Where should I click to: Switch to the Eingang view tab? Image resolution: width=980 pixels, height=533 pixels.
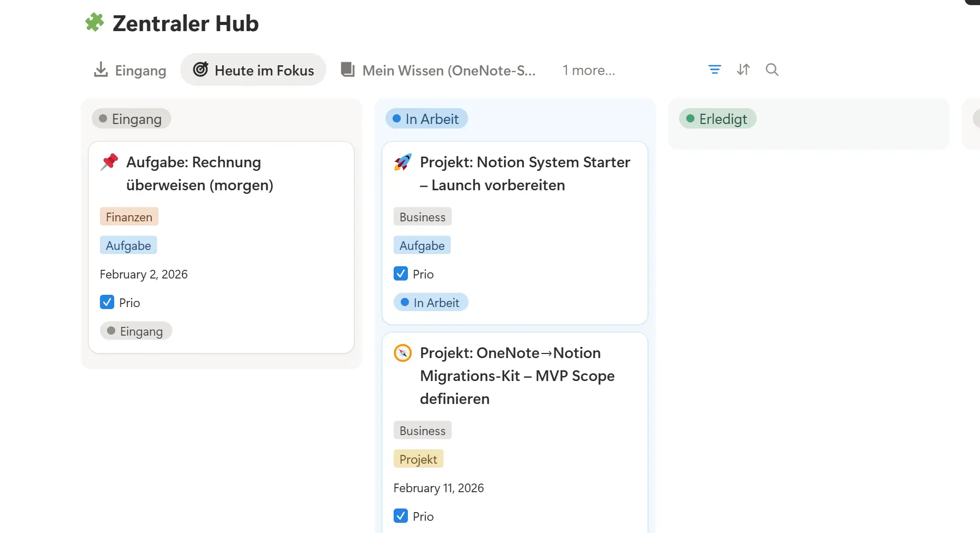click(140, 70)
